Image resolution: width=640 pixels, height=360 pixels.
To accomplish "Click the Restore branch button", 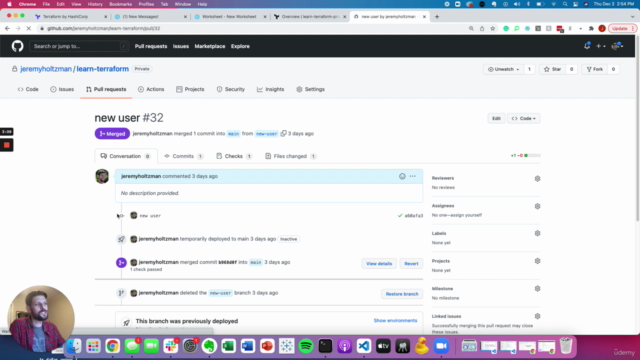I will click(402, 294).
